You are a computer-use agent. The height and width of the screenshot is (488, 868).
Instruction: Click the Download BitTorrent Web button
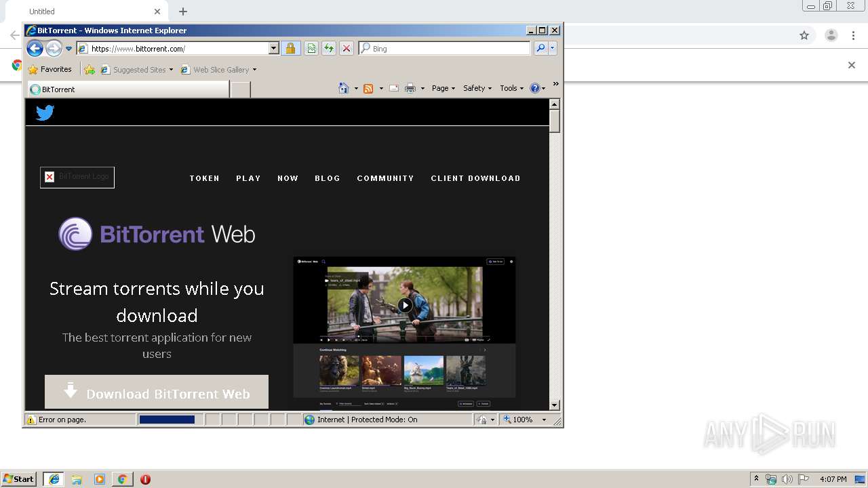[157, 392]
